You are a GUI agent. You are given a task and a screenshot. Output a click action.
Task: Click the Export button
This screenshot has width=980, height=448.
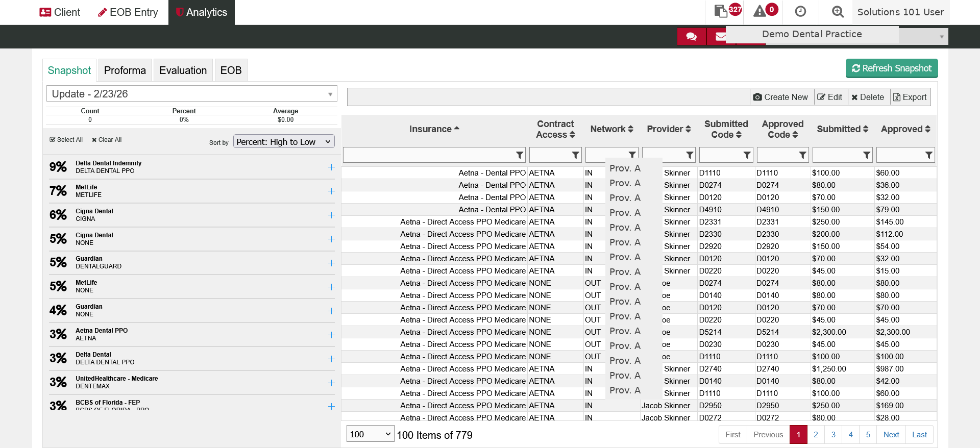pos(910,97)
